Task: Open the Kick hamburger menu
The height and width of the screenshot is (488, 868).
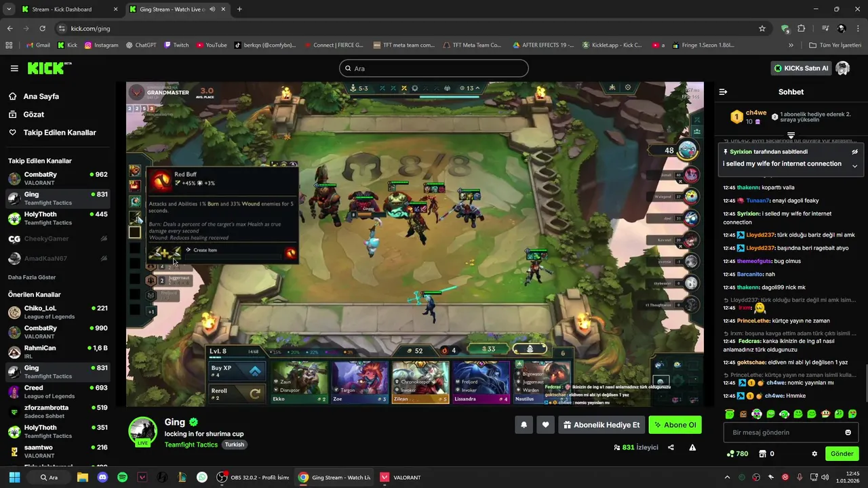Action: tap(14, 68)
